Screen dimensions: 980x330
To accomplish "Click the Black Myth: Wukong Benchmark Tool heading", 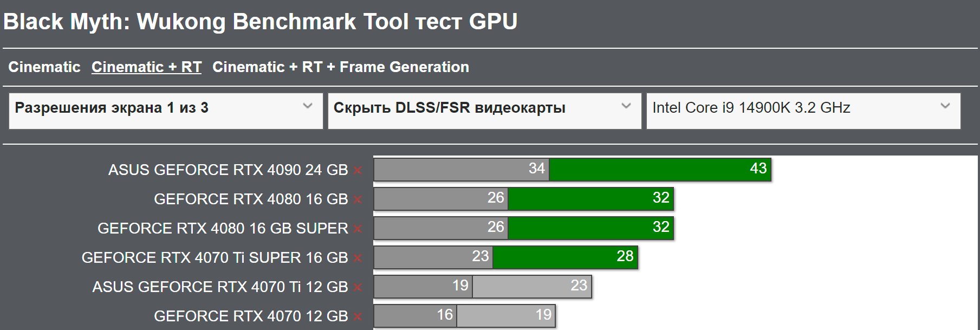I will pos(260,22).
